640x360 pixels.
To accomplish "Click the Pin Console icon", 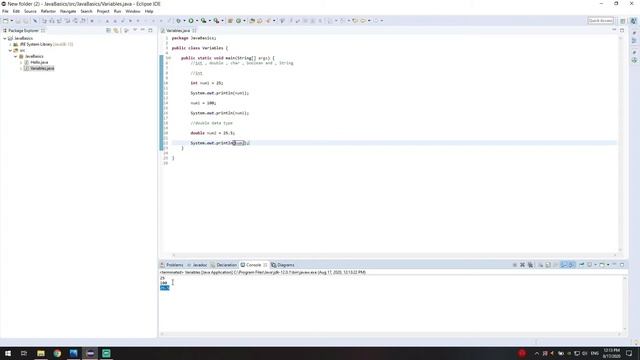I will click(x=582, y=265).
